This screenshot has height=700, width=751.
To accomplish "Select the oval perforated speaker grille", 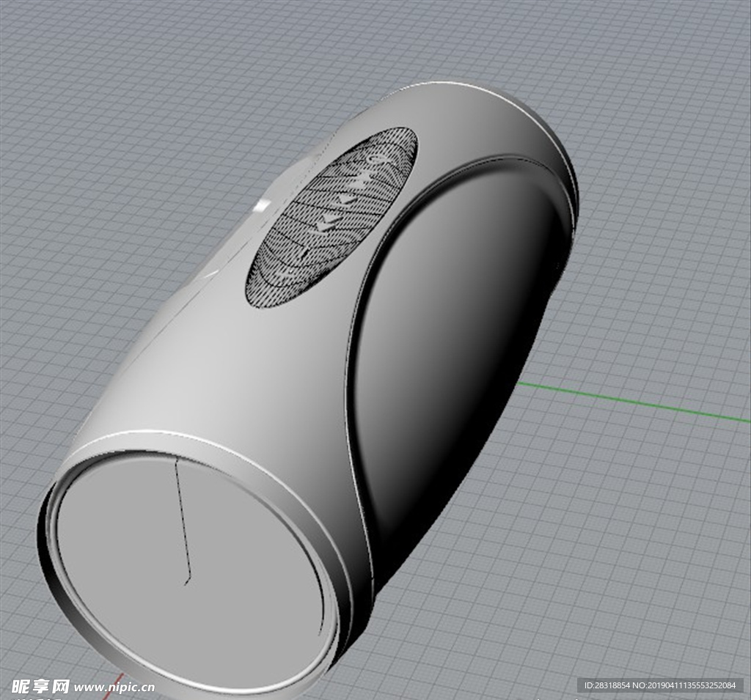I will pyautogui.click(x=331, y=218).
